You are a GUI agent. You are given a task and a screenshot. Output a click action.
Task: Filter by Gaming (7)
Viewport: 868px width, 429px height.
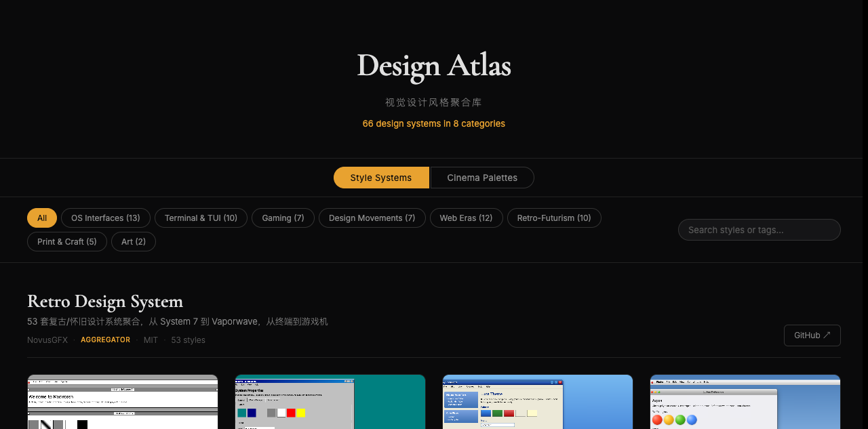283,218
